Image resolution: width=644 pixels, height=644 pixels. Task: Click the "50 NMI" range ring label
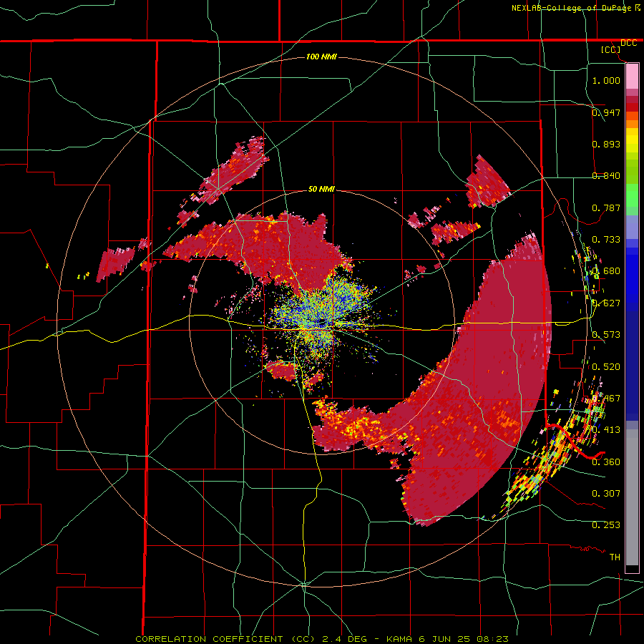click(x=321, y=190)
